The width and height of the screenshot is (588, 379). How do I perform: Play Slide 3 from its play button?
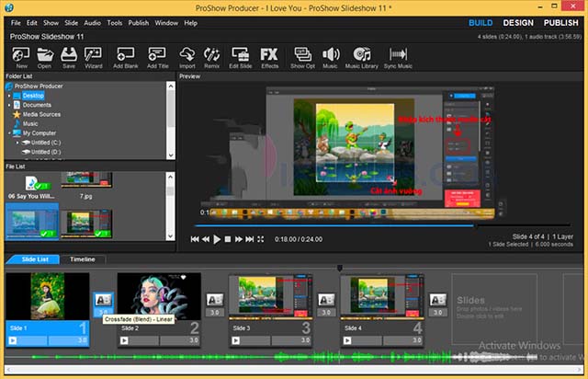pos(235,340)
